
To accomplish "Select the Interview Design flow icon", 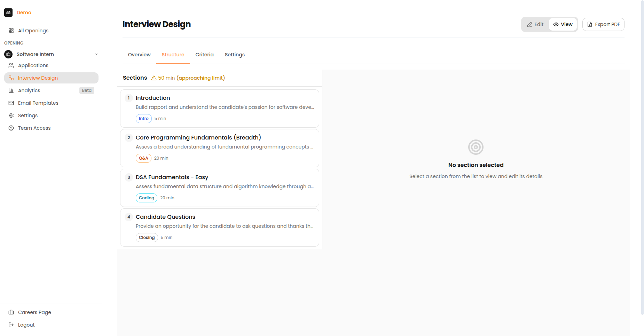I will coord(11,78).
